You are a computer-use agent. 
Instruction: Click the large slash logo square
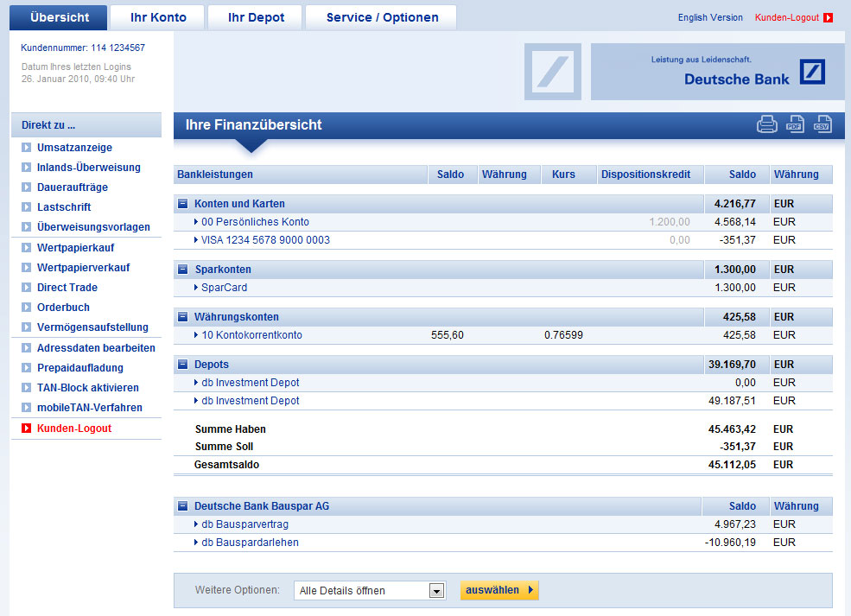point(552,72)
